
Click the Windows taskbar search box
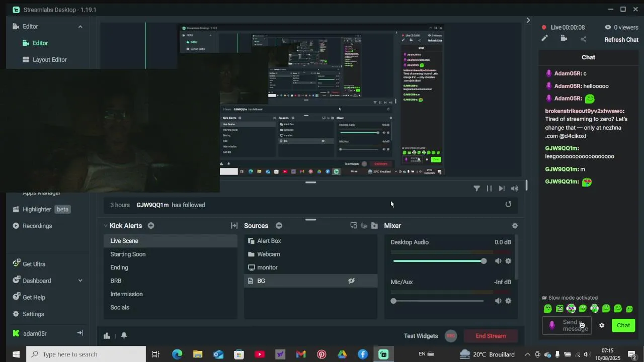tap(86, 354)
